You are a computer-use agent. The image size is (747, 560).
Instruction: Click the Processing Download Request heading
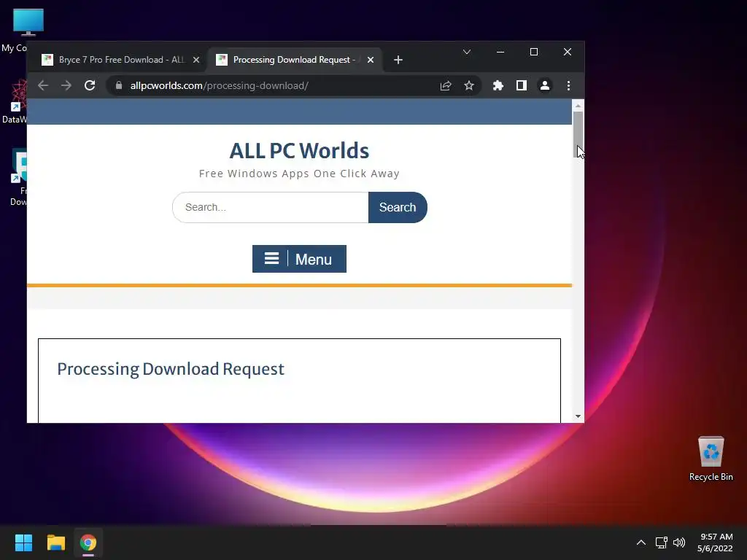pyautogui.click(x=171, y=369)
